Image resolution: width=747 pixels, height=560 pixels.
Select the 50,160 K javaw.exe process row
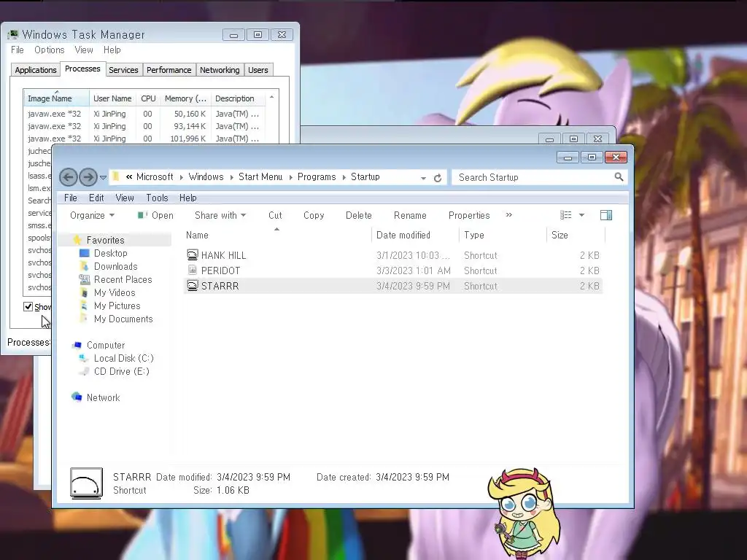(145, 114)
